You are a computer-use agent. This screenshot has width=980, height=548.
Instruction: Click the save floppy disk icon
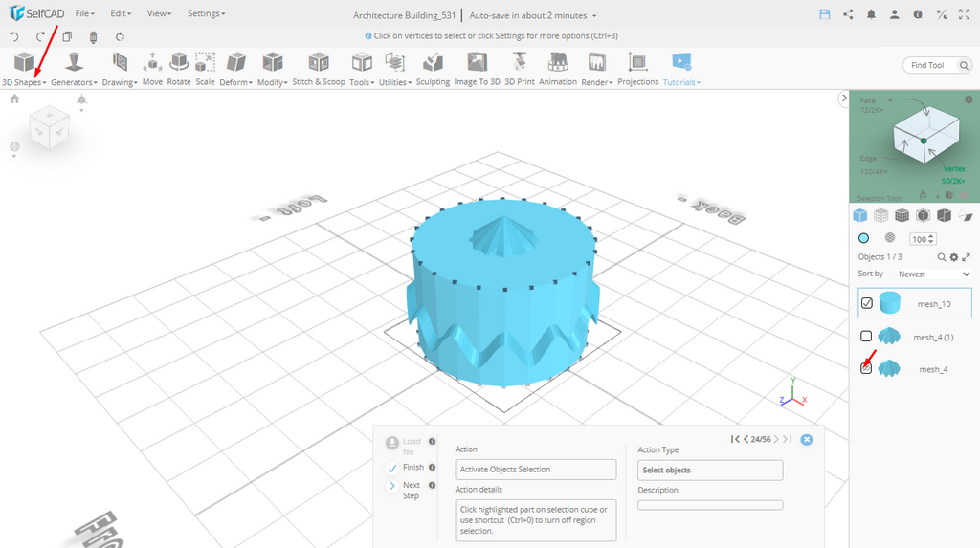[825, 14]
